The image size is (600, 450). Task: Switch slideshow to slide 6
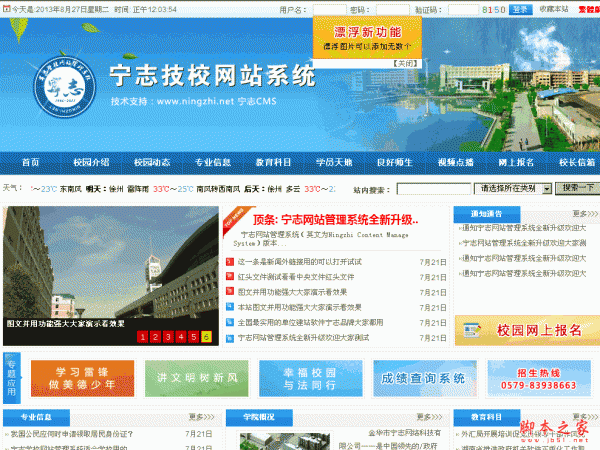(x=207, y=337)
